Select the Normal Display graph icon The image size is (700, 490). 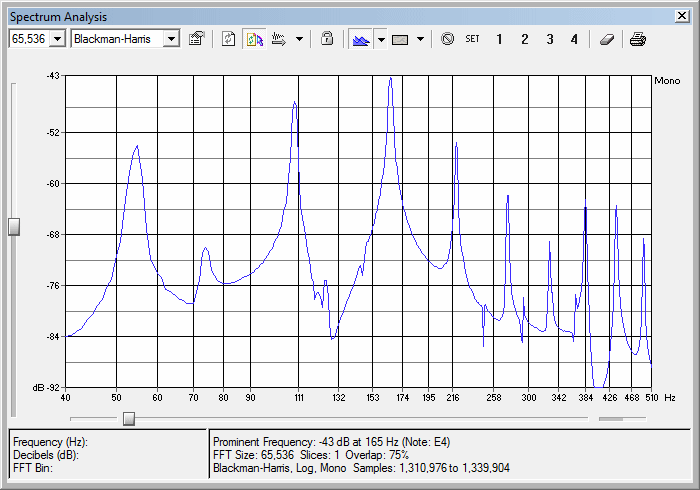pyautogui.click(x=361, y=39)
